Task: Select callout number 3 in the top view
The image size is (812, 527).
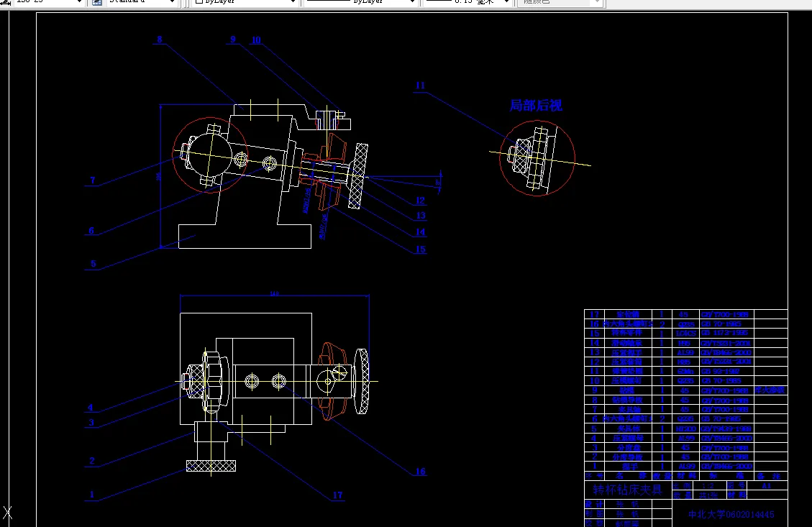Action: pyautogui.click(x=91, y=423)
